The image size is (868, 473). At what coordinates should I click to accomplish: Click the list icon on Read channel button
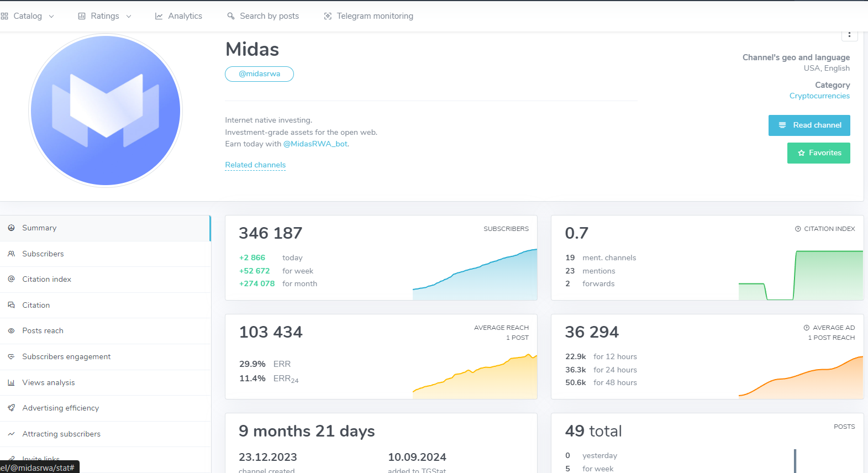(782, 125)
